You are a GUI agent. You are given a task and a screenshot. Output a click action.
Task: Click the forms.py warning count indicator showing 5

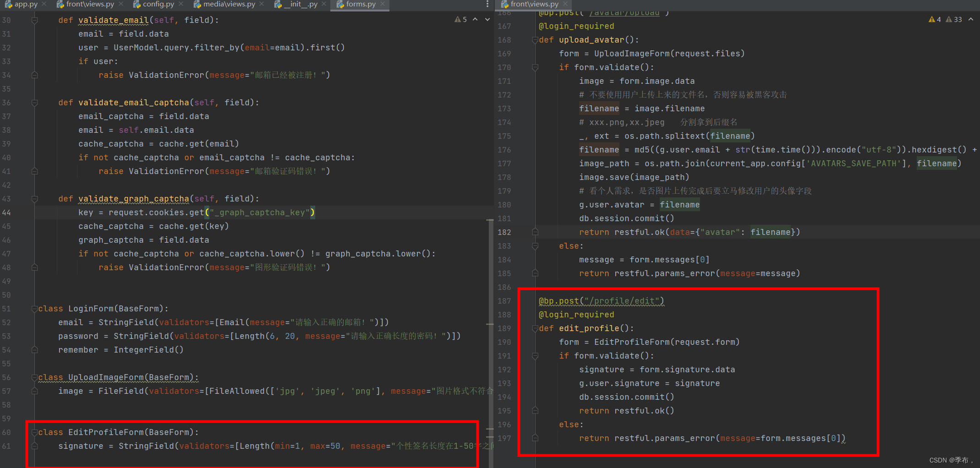(460, 20)
